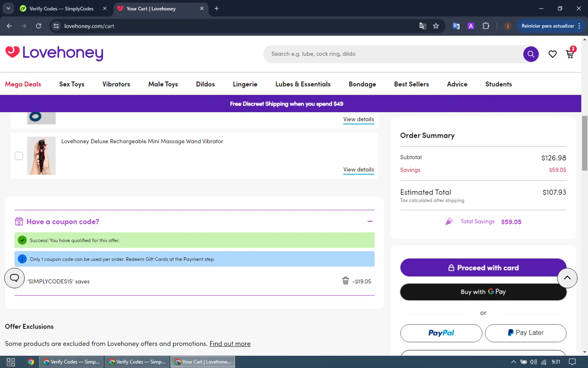Reload the page with refresh icon

coord(38,26)
